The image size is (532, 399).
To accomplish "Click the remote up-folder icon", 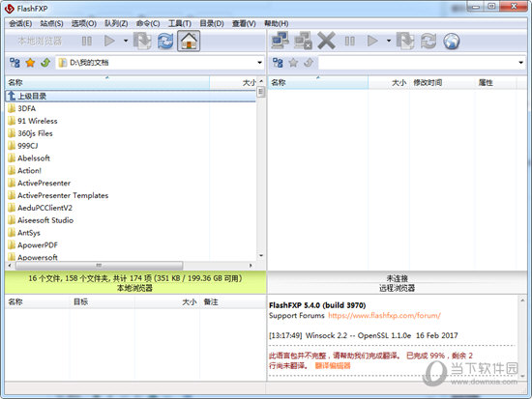I will pyautogui.click(x=309, y=63).
